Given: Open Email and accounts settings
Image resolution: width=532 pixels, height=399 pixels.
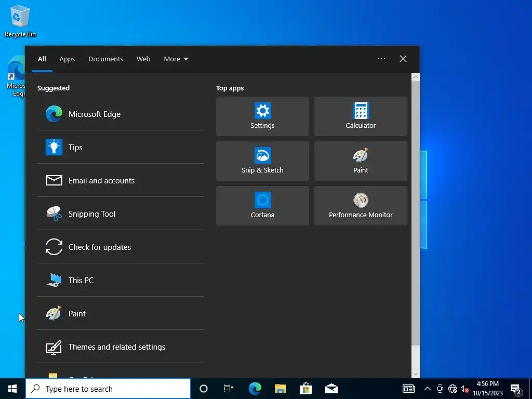Looking at the screenshot, I should tap(121, 180).
